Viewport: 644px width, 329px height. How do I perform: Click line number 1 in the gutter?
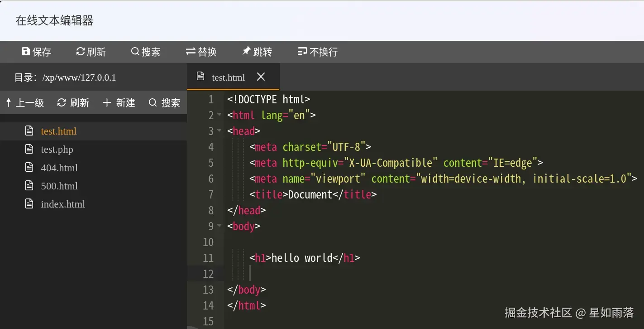(x=211, y=99)
